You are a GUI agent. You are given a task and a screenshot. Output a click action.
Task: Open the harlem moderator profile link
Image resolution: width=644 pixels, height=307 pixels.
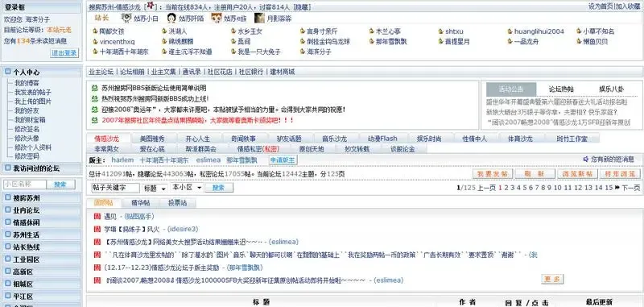[x=122, y=160]
